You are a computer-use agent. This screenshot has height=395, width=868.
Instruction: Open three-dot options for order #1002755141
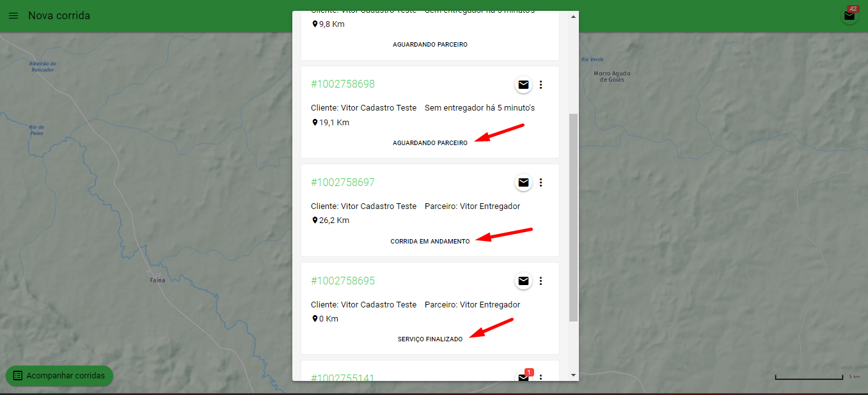tap(541, 378)
